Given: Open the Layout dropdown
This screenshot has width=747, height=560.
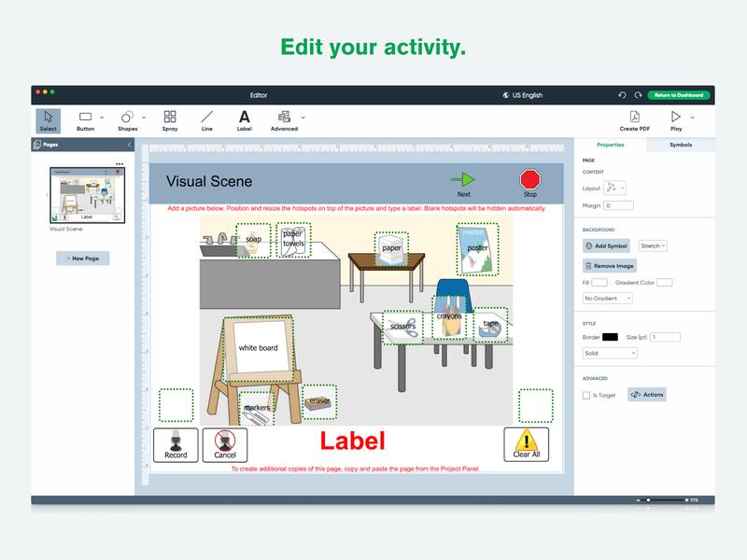Looking at the screenshot, I should pos(614,189).
